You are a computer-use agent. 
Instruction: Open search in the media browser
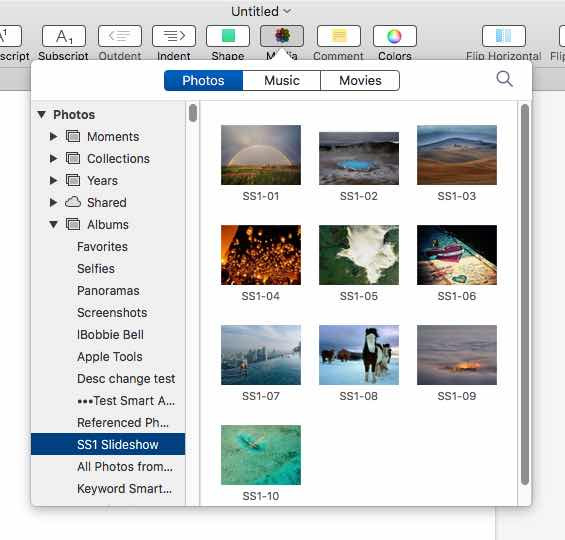(x=504, y=79)
